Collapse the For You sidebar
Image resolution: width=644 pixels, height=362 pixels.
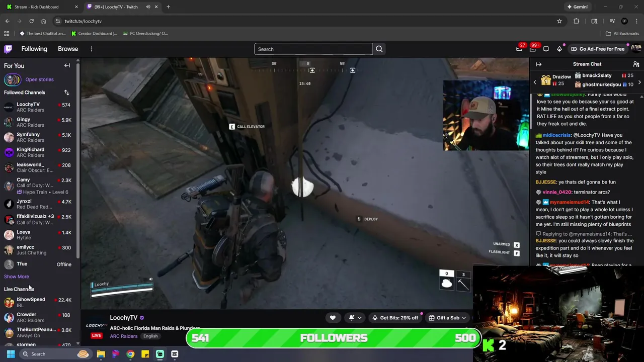point(67,65)
